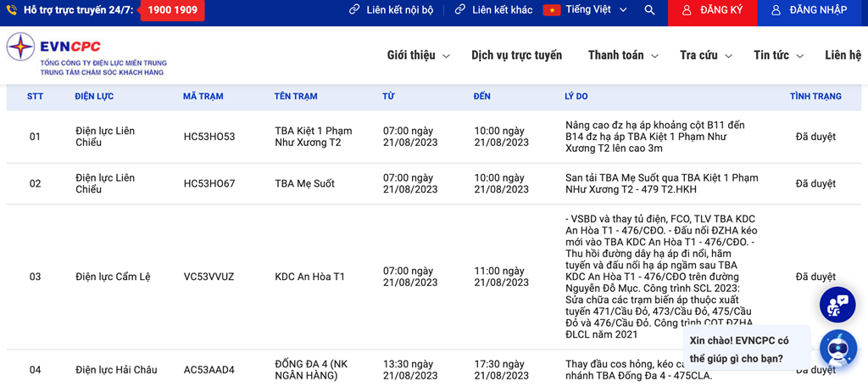
Task: Expand the Tra cứu menu
Action: [x=705, y=55]
